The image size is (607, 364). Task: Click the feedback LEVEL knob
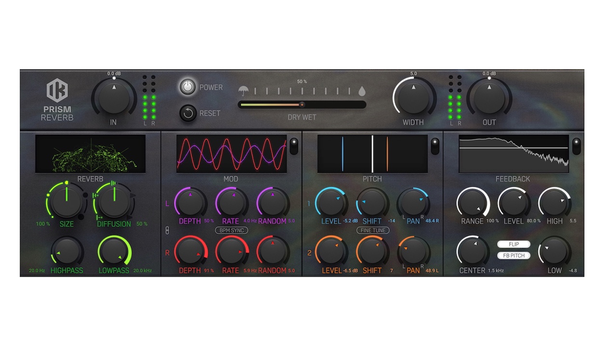[x=514, y=203]
